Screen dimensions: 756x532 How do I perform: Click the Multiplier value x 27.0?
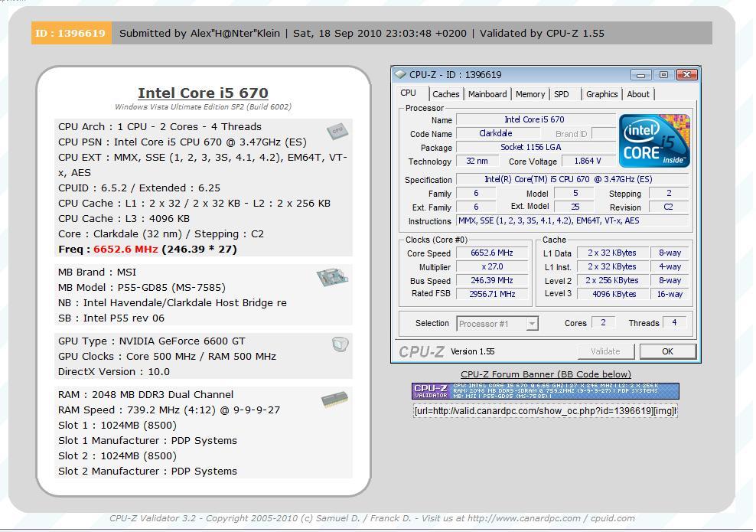492,266
